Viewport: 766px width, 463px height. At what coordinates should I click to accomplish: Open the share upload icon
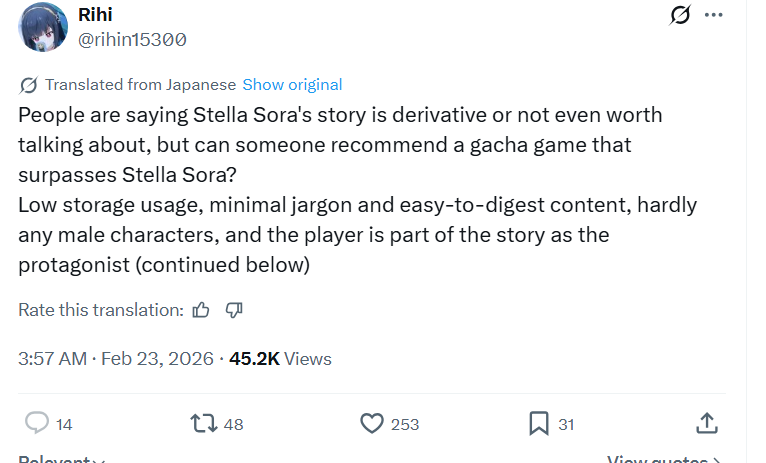[707, 423]
